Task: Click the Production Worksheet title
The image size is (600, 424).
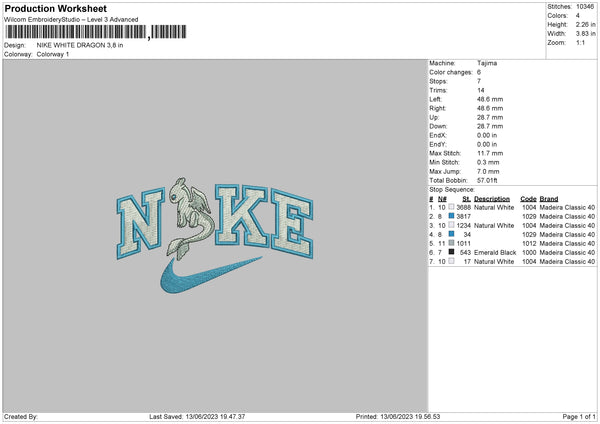Action: pyautogui.click(x=55, y=8)
